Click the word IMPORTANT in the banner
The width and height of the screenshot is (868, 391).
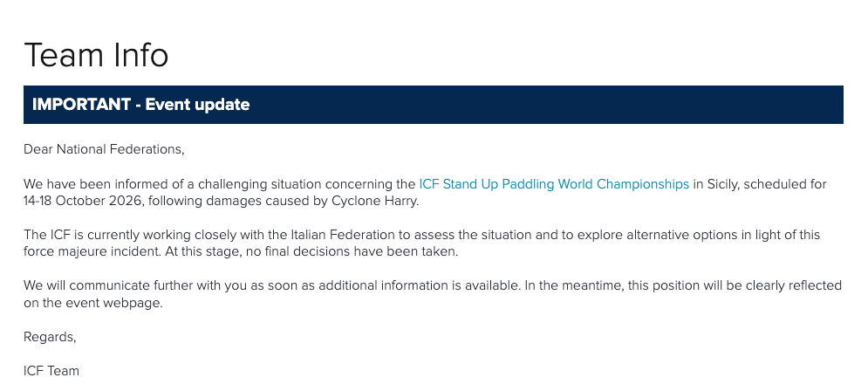80,105
